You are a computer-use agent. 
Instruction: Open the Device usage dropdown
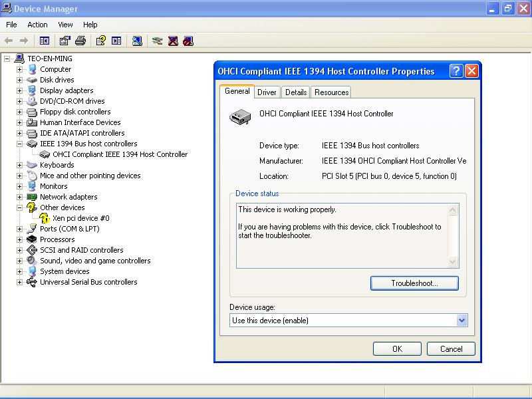point(462,321)
